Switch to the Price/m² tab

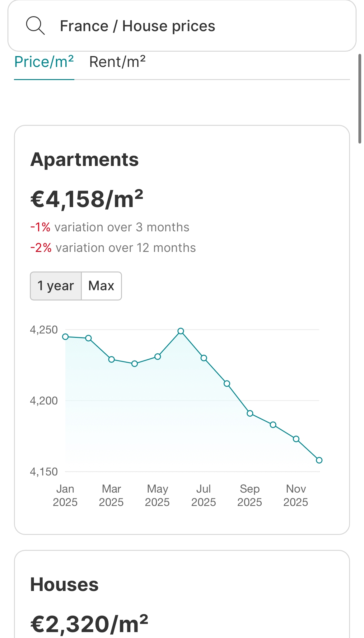[44, 62]
